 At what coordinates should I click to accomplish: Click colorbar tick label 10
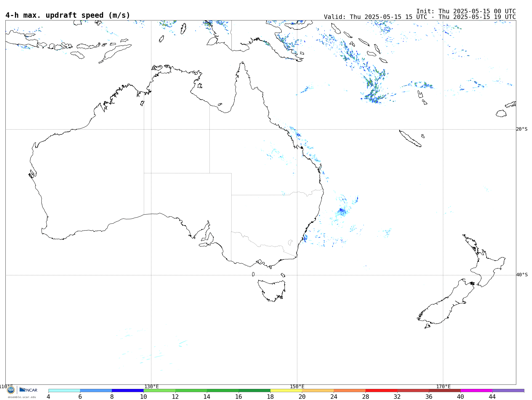144,397
